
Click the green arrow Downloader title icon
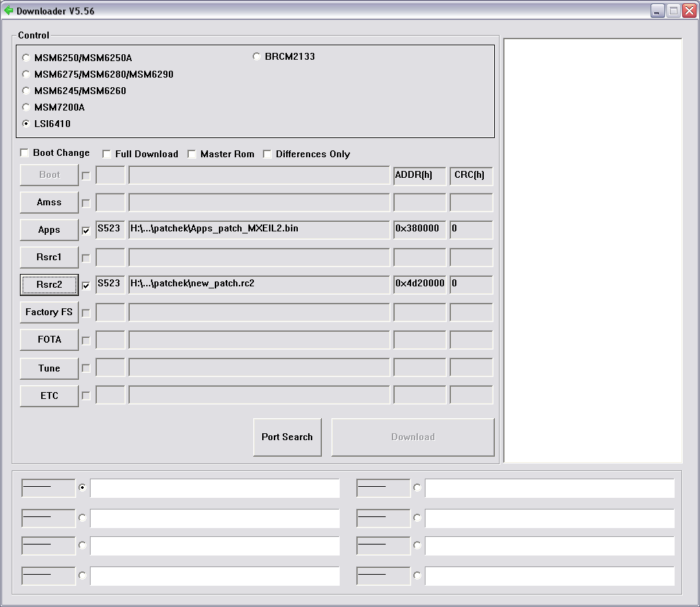(8, 10)
